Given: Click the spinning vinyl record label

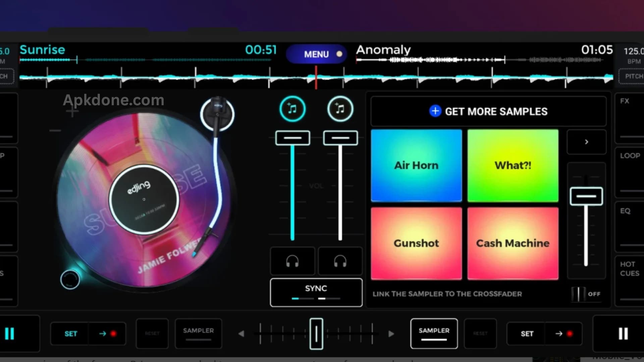Looking at the screenshot, I should (x=144, y=200).
